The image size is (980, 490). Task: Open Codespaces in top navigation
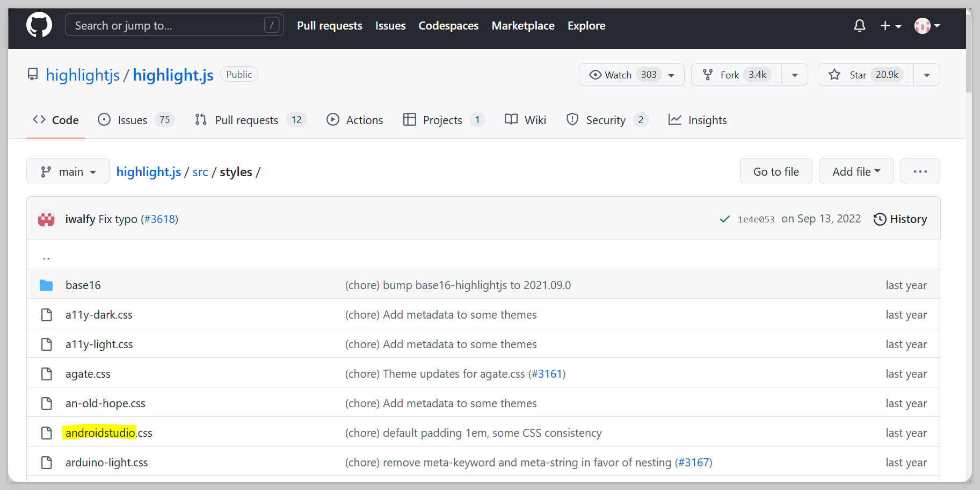448,26
